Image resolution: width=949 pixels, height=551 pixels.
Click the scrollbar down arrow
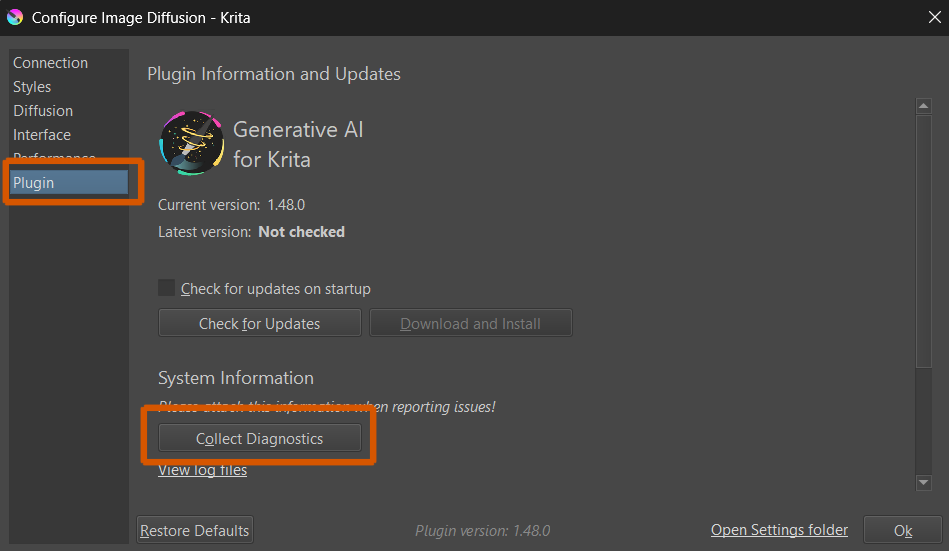(924, 483)
